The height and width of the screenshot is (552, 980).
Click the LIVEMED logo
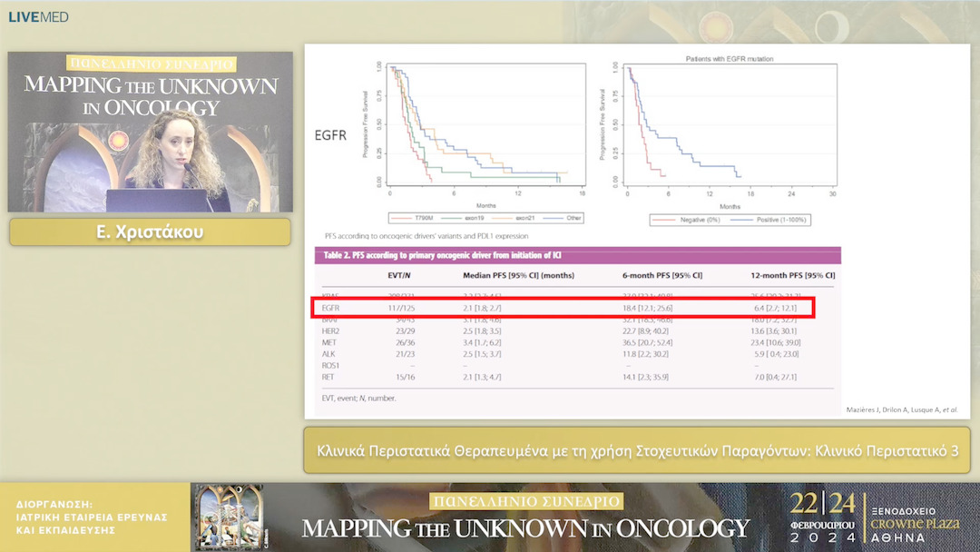click(38, 17)
